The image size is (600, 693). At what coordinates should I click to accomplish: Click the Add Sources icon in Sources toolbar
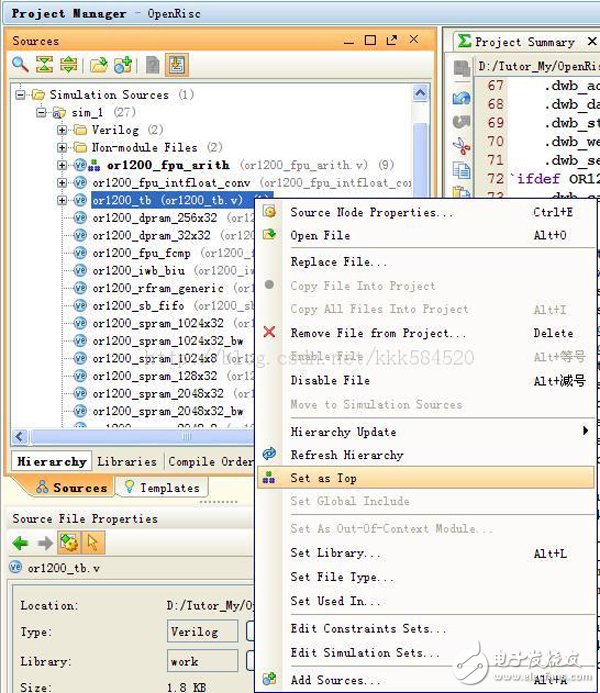click(x=123, y=65)
